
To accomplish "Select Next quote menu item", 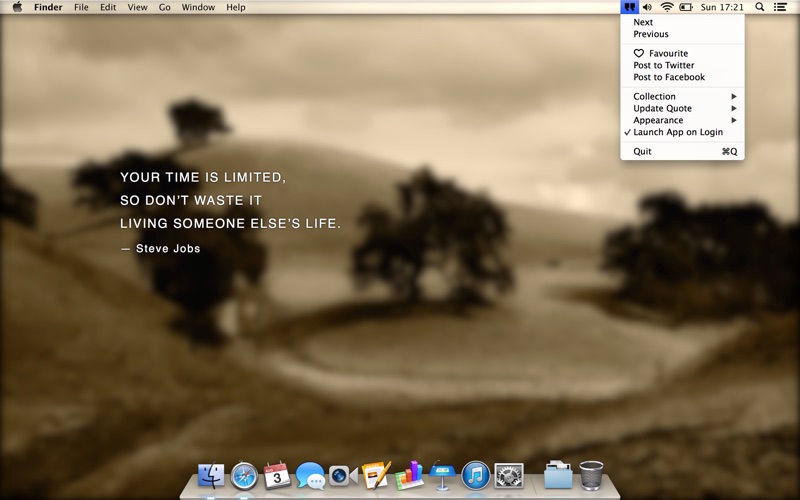I will (x=682, y=22).
